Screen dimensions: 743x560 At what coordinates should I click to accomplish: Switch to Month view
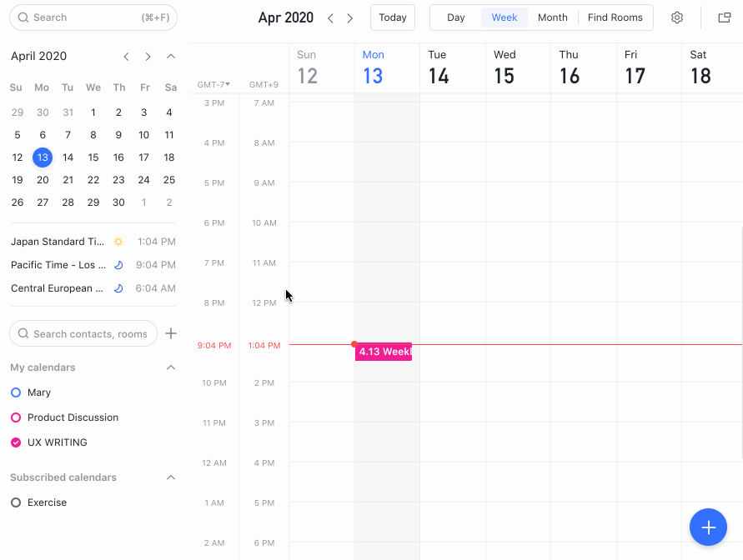point(552,17)
